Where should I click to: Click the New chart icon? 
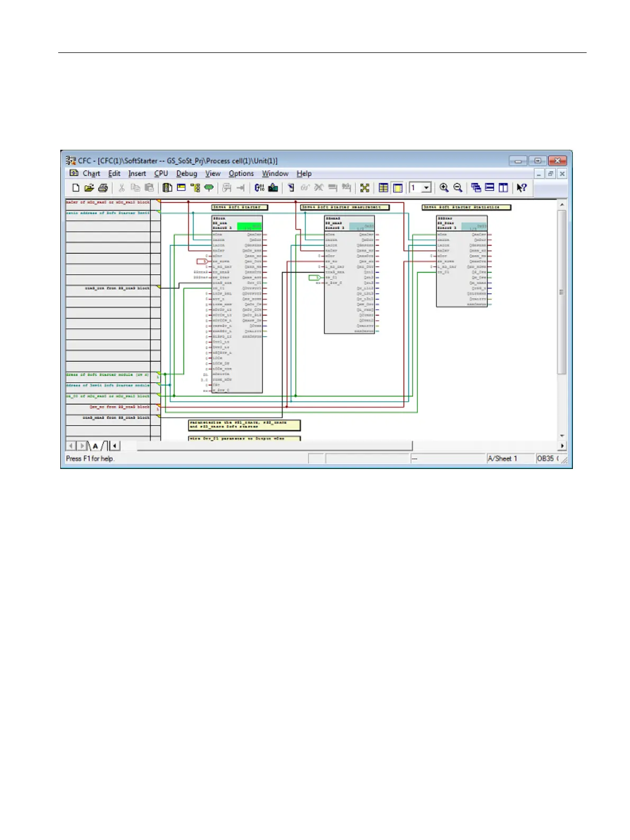click(x=76, y=188)
